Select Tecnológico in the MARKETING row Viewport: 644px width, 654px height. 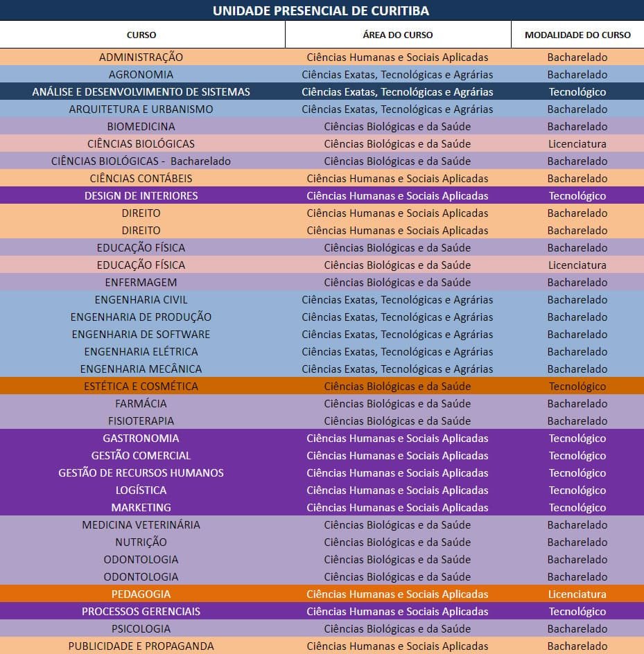(x=577, y=508)
